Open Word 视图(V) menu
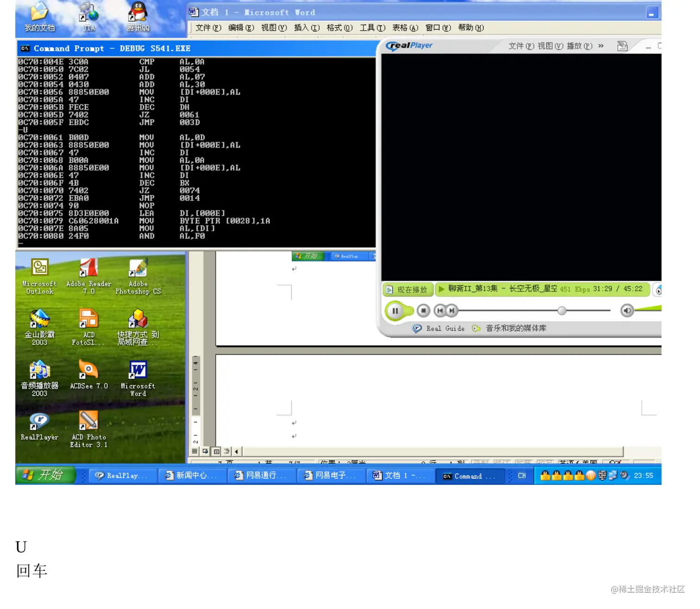The image size is (700, 609). (x=274, y=28)
